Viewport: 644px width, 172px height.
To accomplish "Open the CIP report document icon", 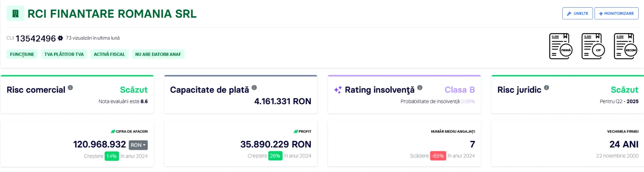I will (x=593, y=46).
